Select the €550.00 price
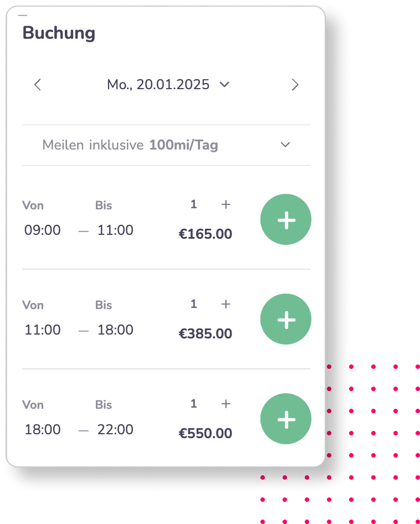 click(206, 434)
